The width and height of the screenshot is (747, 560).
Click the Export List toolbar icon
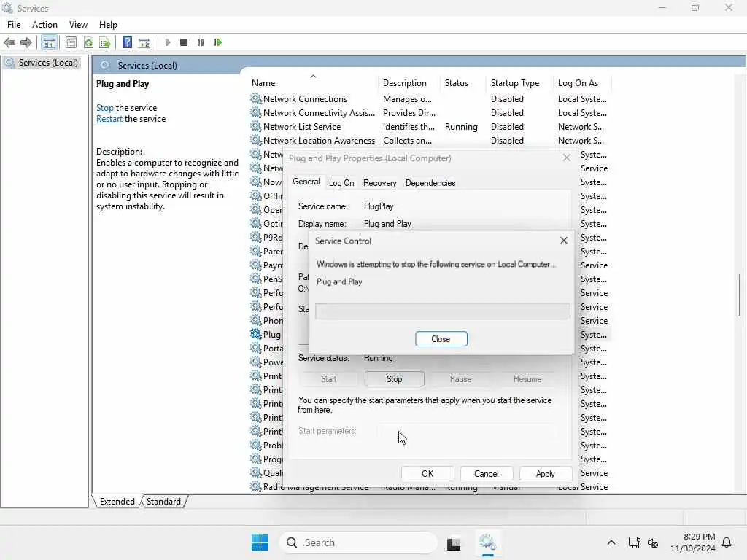coord(105,42)
